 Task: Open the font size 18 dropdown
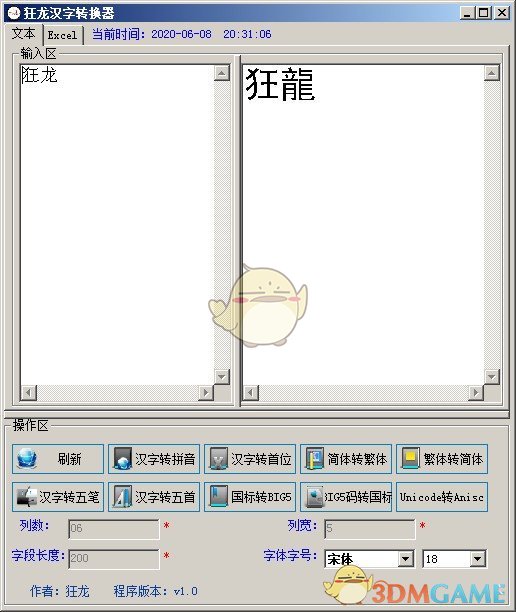pyautogui.click(x=477, y=559)
